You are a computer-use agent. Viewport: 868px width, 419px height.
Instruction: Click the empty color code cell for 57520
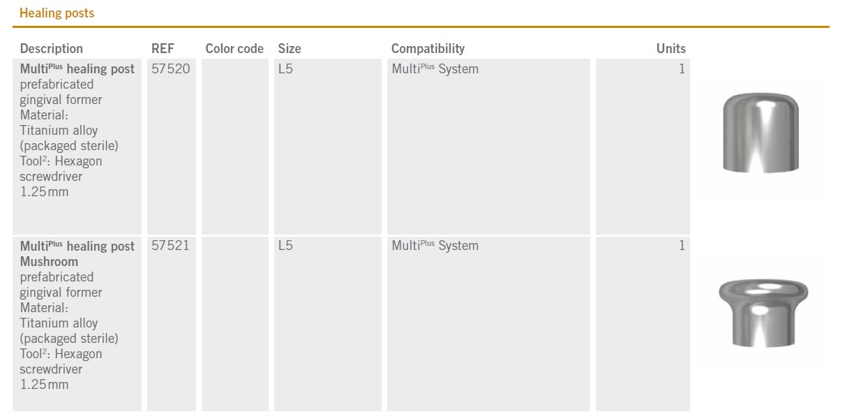point(234,147)
